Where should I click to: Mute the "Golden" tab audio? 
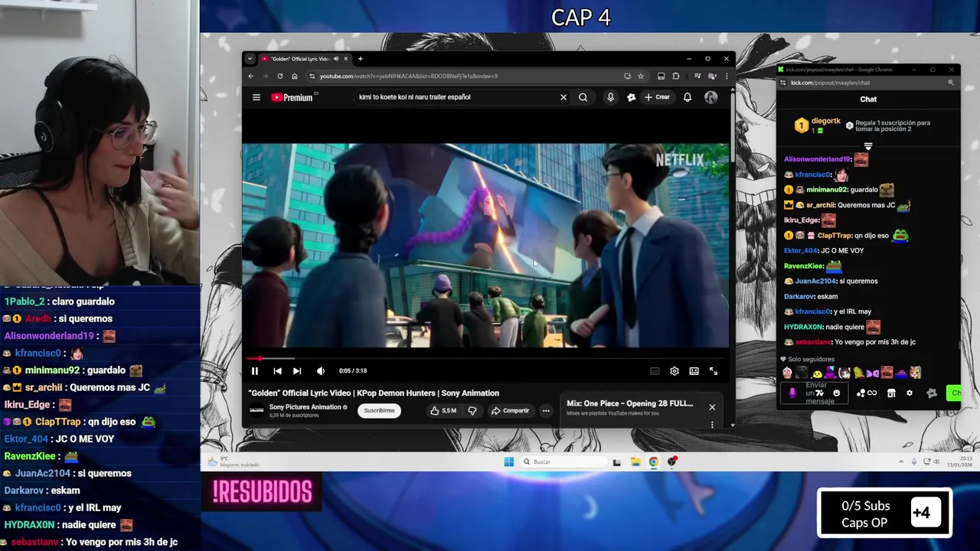point(335,59)
